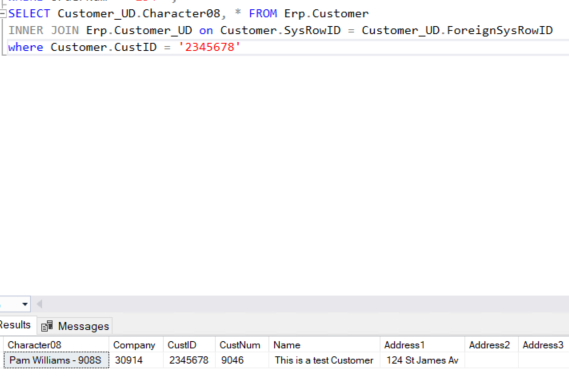Open the editor zoom level dropdown
Screen dimensions: 569x388
25,304
